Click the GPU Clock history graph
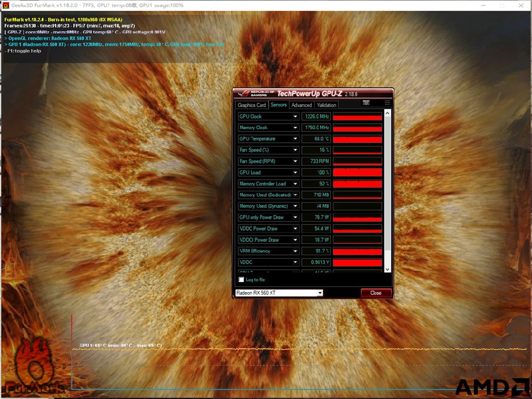This screenshot has height=399, width=532. click(357, 116)
